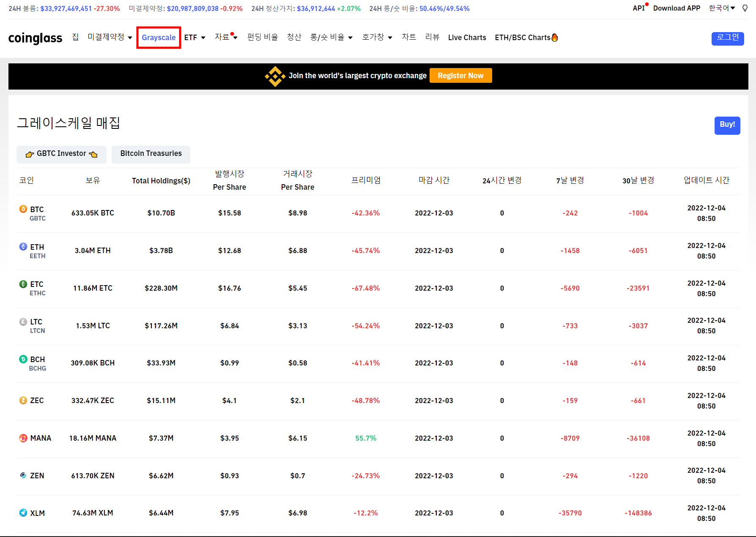Click the 633.05K BTC holdings cell
Viewport: 756px width, 537px height.
93,213
